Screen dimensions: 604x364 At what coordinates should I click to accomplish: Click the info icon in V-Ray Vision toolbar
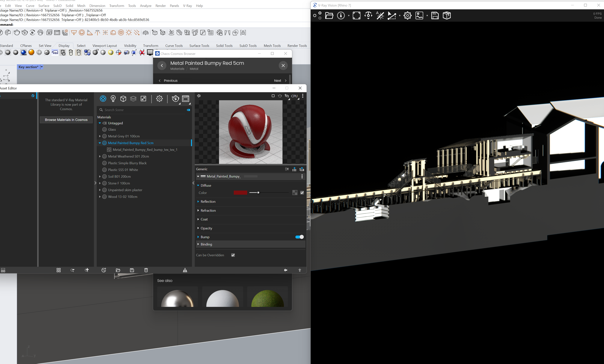click(x=341, y=15)
